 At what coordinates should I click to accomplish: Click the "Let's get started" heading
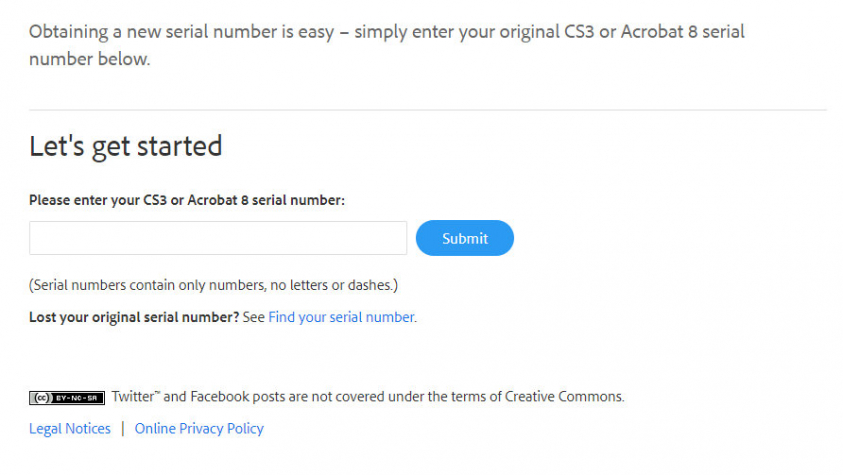tap(126, 146)
